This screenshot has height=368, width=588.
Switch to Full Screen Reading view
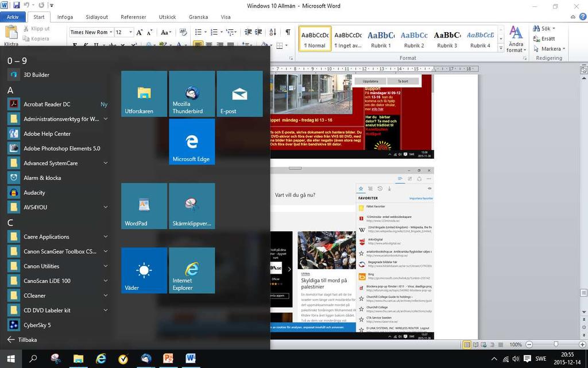[475, 344]
